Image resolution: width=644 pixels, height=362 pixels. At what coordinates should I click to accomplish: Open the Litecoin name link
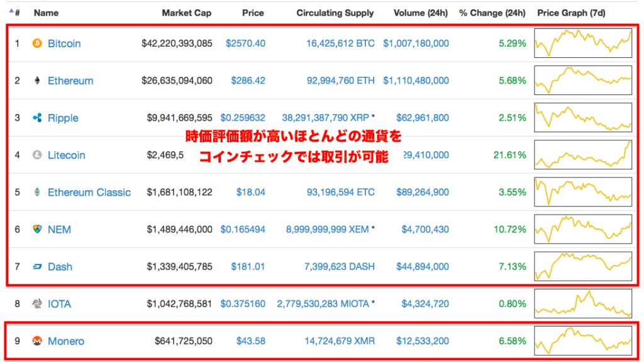coord(67,155)
